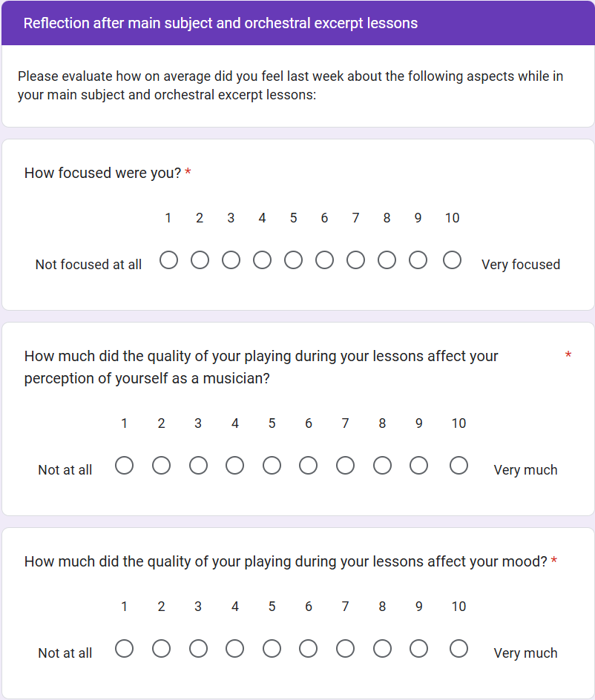Choose 5 on the focus scale
The image size is (595, 700).
293,260
